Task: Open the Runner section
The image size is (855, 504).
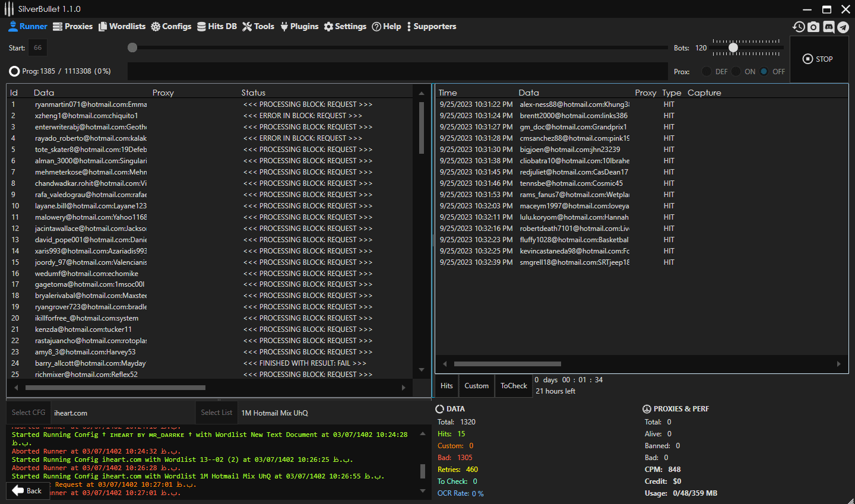Action: click(28, 27)
